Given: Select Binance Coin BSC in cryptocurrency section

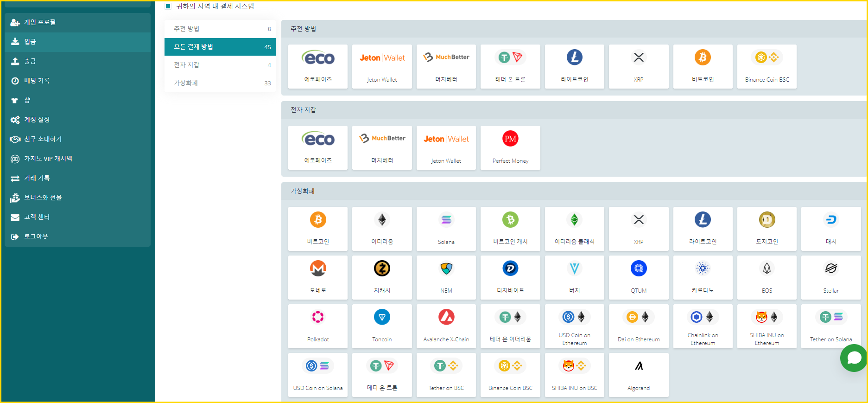Looking at the screenshot, I should tap(510, 375).
